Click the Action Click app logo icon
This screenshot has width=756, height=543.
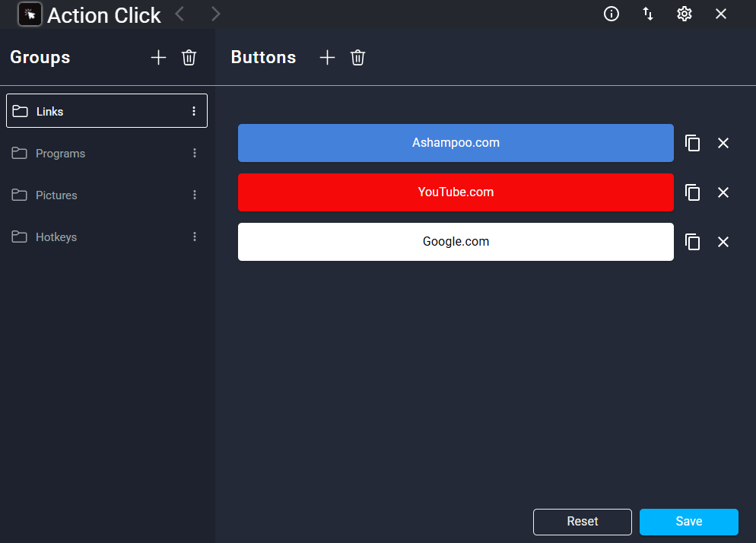click(30, 14)
